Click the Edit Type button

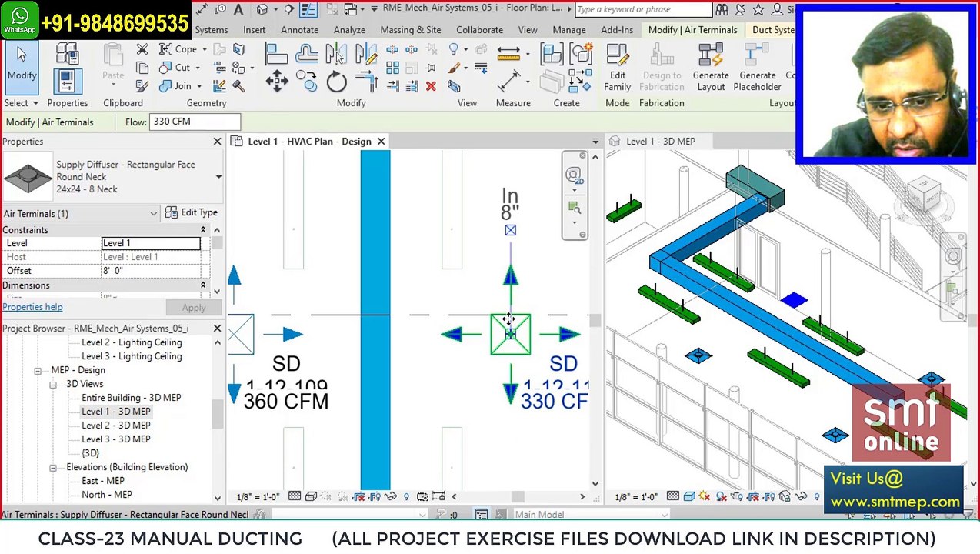coord(192,212)
